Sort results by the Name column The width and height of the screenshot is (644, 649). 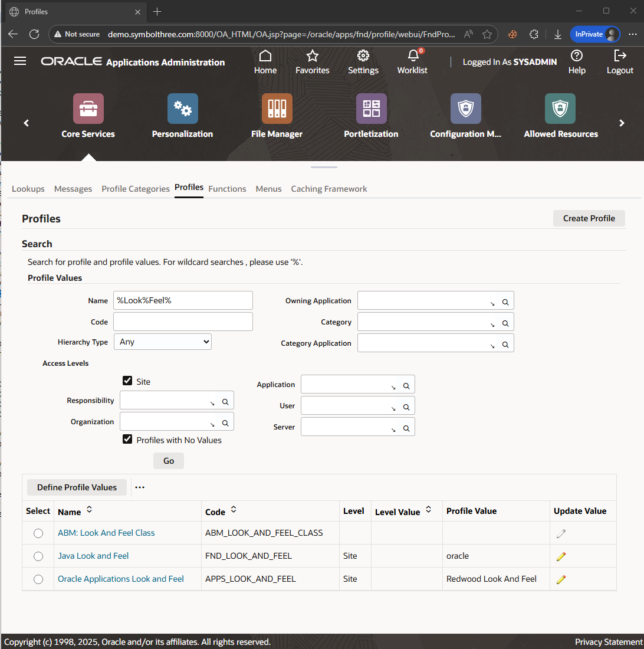89,509
